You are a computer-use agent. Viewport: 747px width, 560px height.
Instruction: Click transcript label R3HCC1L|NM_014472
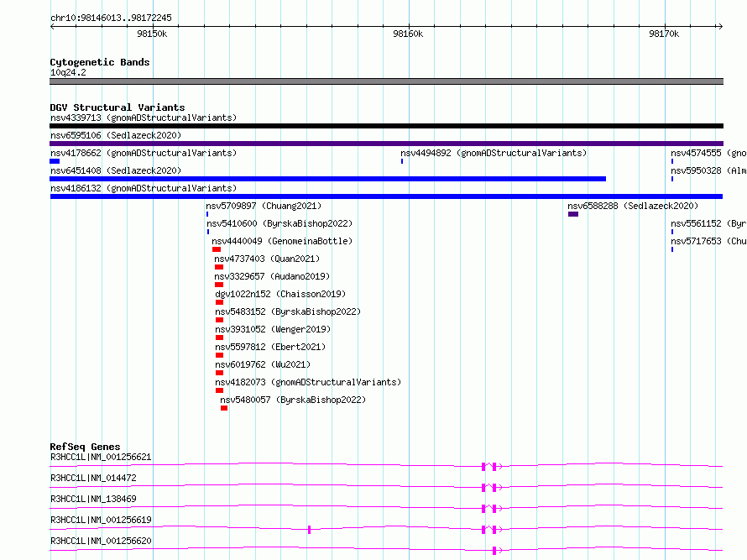tap(93, 478)
